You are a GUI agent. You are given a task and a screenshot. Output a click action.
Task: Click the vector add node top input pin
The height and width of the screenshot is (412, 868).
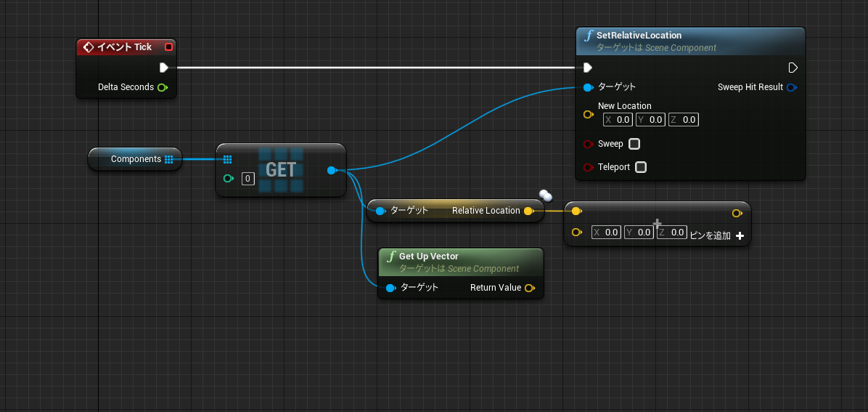click(576, 211)
